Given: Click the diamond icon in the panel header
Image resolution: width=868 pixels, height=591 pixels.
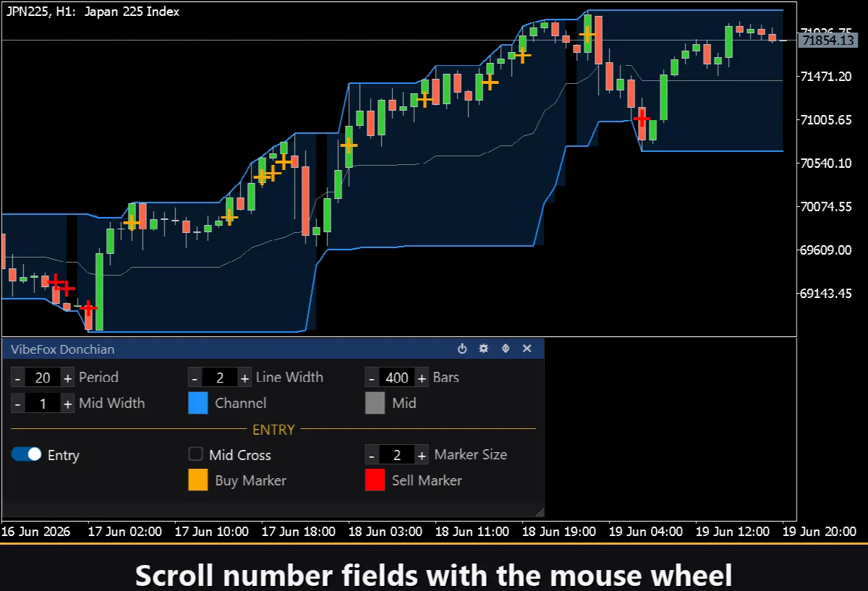Looking at the screenshot, I should (x=506, y=349).
